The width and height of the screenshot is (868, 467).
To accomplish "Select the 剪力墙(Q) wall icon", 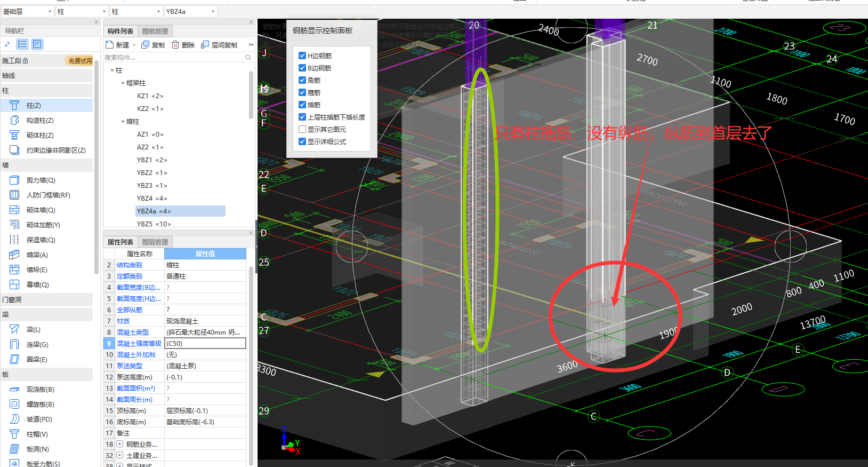I will [x=14, y=180].
